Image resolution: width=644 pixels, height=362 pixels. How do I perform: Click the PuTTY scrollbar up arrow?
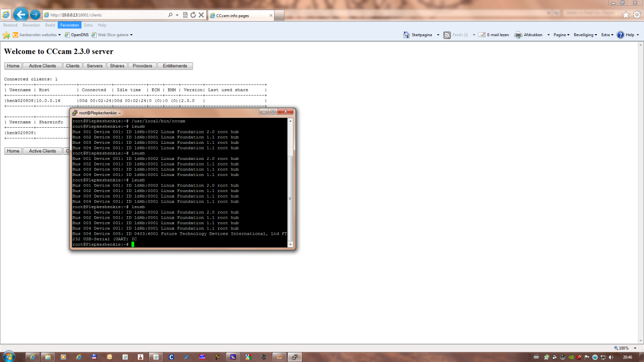(x=290, y=121)
